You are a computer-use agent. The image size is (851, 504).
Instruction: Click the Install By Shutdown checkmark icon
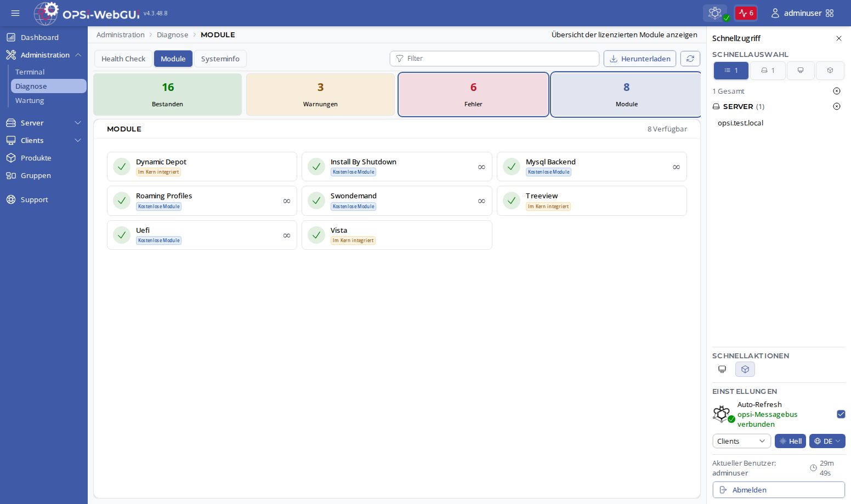[x=316, y=167]
